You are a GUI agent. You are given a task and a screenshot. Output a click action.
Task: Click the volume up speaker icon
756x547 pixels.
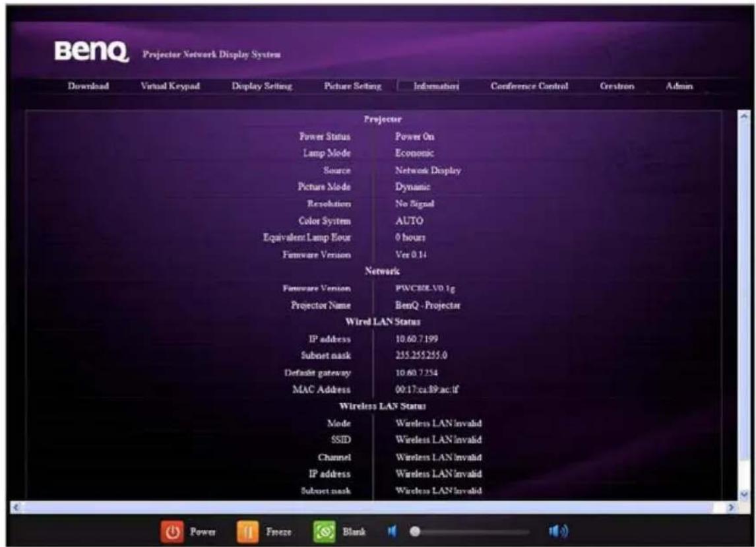tap(558, 531)
